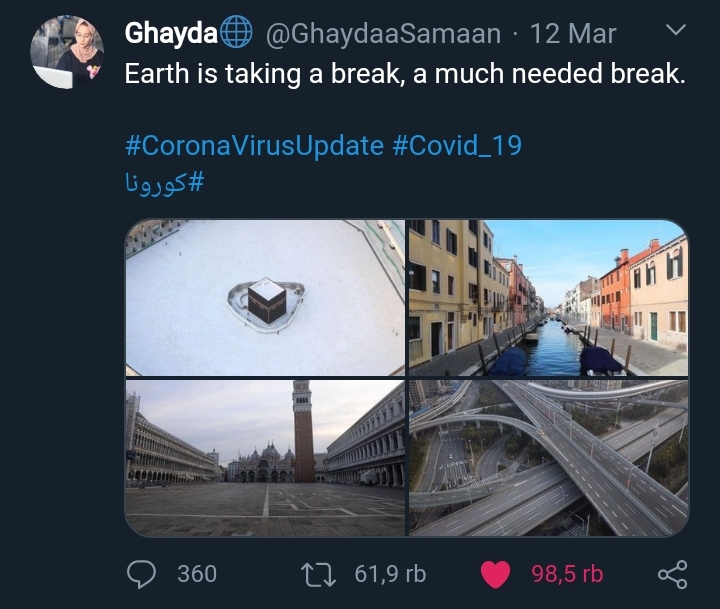Click the retweet arrows icon

(318, 575)
